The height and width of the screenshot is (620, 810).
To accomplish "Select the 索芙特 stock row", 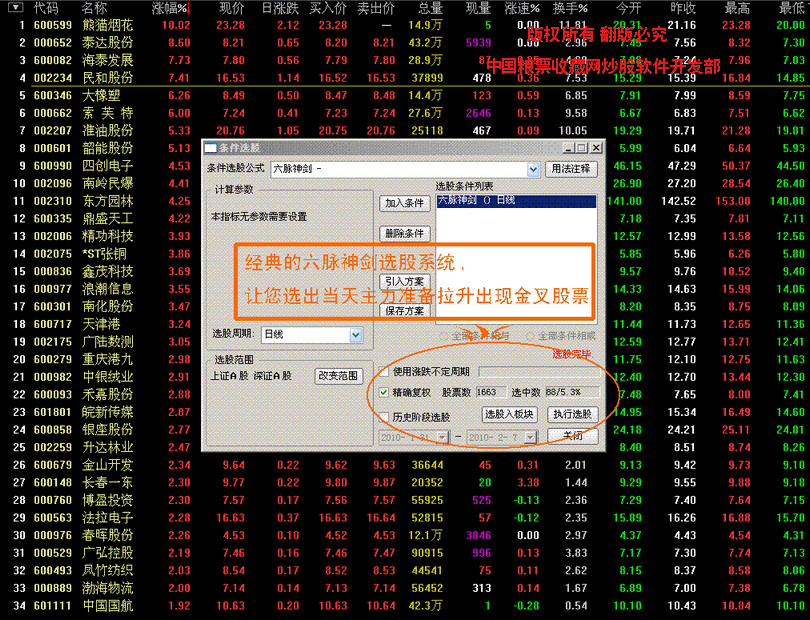I will (x=405, y=113).
